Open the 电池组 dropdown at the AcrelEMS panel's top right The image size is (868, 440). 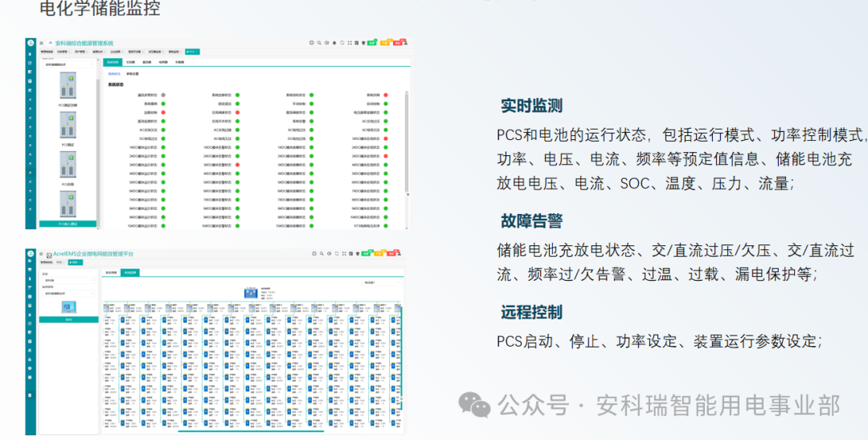click(x=382, y=282)
